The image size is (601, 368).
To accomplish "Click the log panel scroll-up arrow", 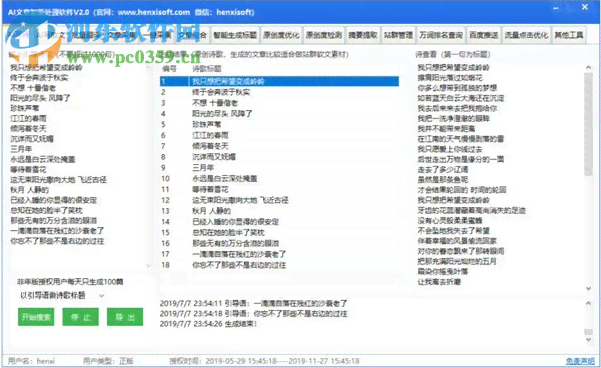I will (588, 304).
